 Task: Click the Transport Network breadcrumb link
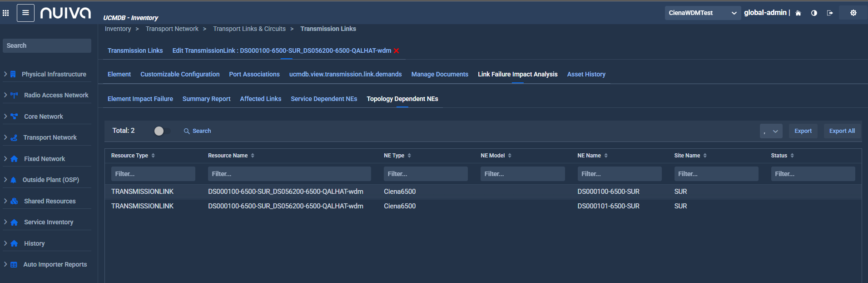(172, 29)
